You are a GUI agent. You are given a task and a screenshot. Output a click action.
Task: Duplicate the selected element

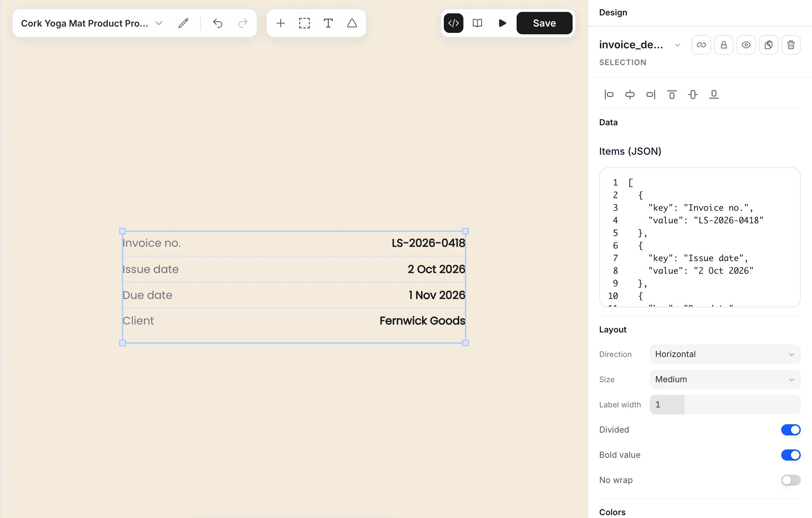769,45
